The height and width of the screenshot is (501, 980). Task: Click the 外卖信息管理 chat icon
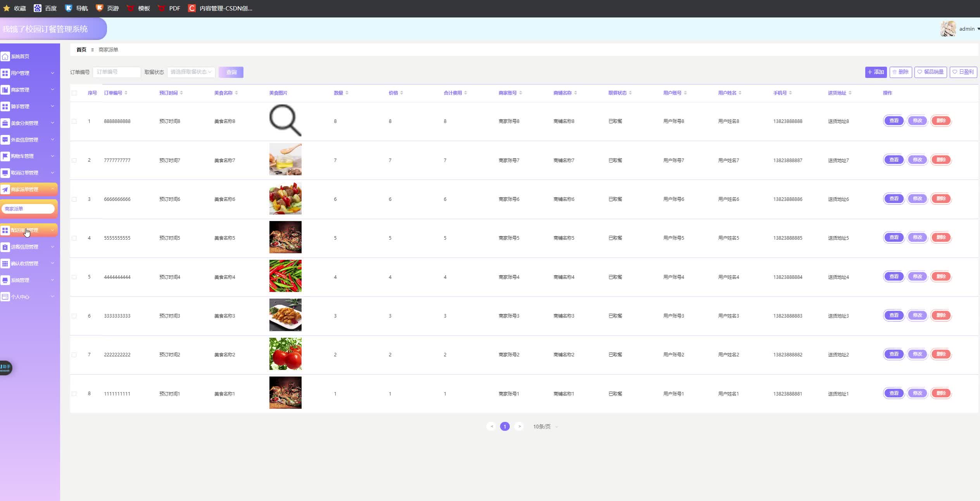[x=5, y=140]
